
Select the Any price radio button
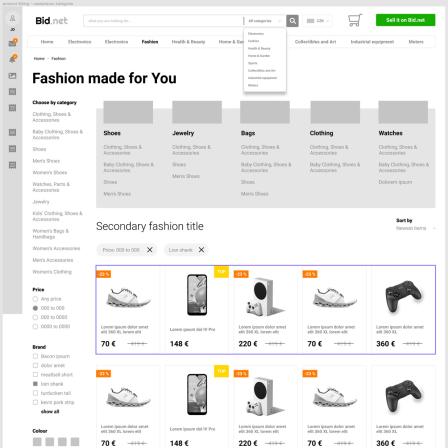click(x=35, y=299)
